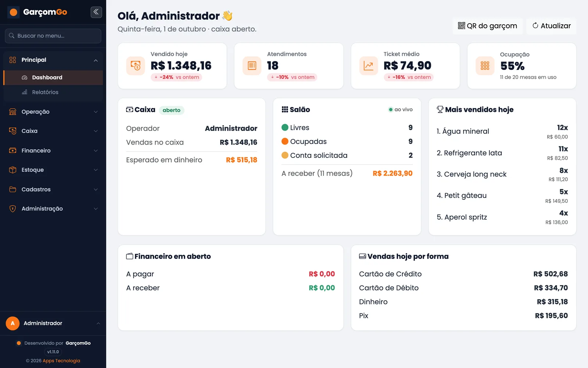The height and width of the screenshot is (368, 588).
Task: Open the Administrador user menu chevron
Action: pos(98,323)
